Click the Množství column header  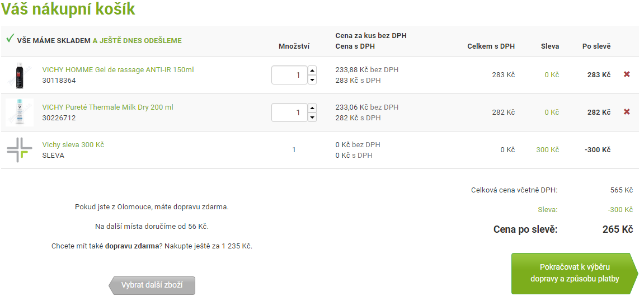click(294, 46)
